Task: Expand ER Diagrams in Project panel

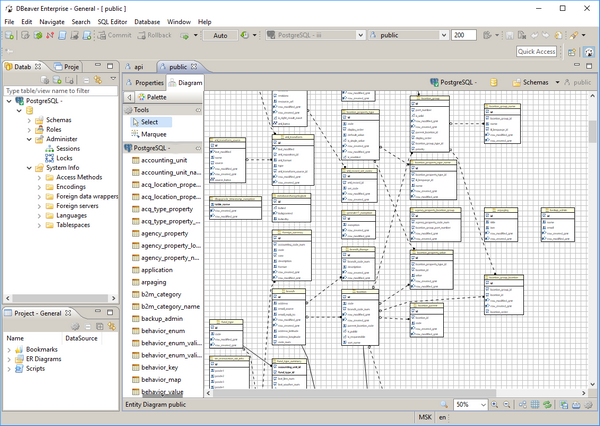Action: [x=9, y=359]
